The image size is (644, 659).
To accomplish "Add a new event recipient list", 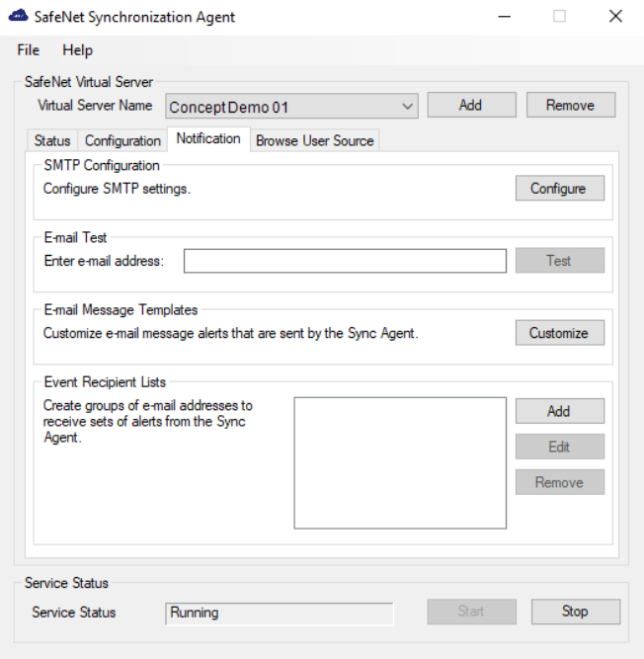I will [x=559, y=411].
